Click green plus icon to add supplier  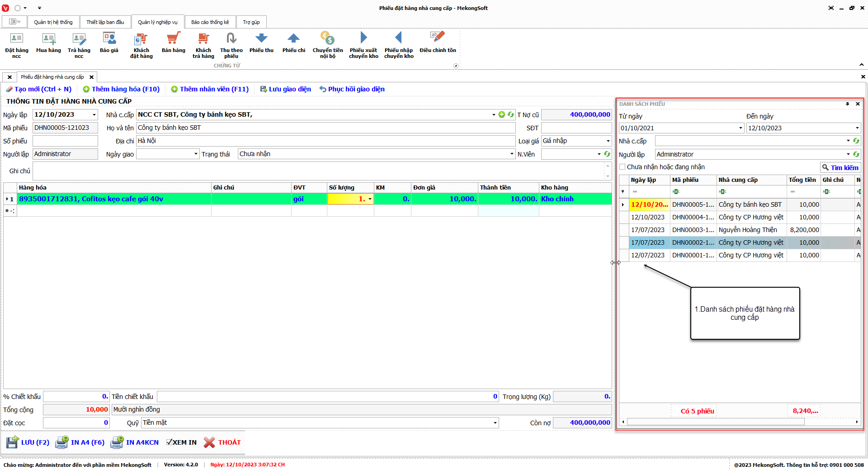(501, 114)
